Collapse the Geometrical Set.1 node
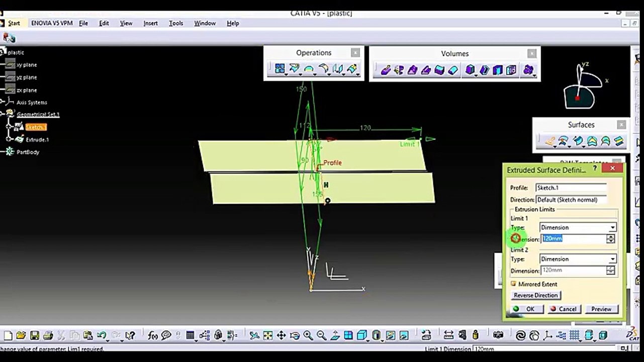 (x=2, y=114)
